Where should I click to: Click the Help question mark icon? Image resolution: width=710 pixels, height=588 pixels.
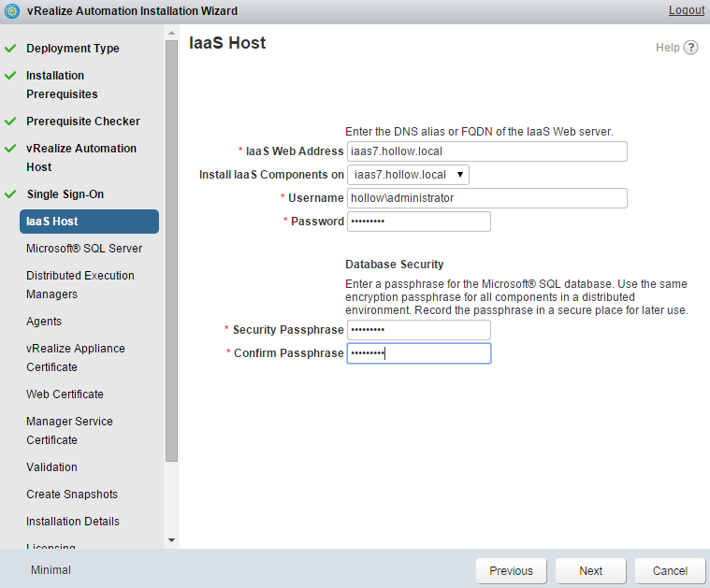690,48
